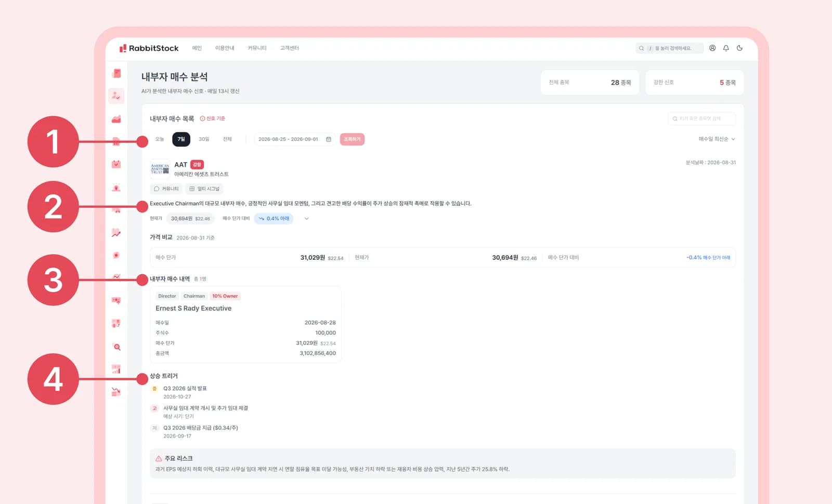
Task: Click the 0.4% 아래 badge
Action: 274,219
